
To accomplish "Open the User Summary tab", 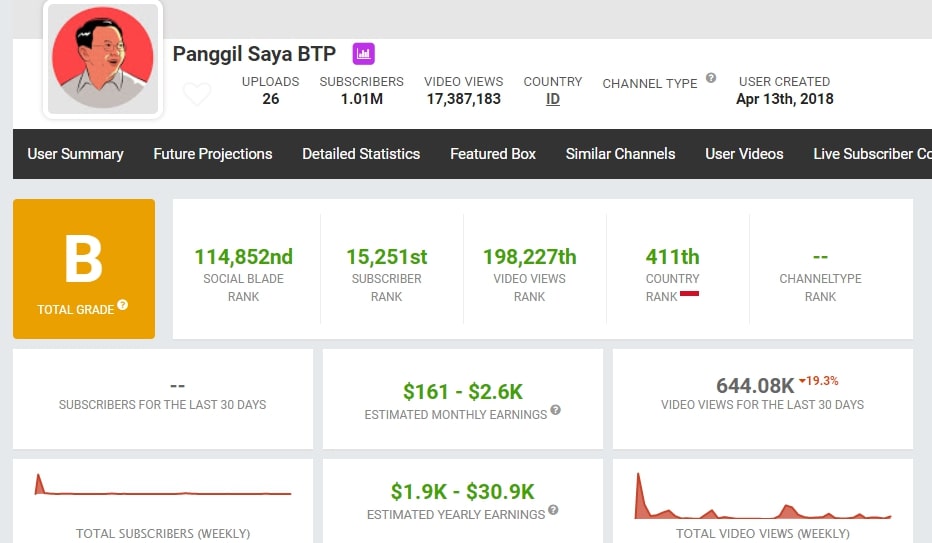I will tap(75, 154).
